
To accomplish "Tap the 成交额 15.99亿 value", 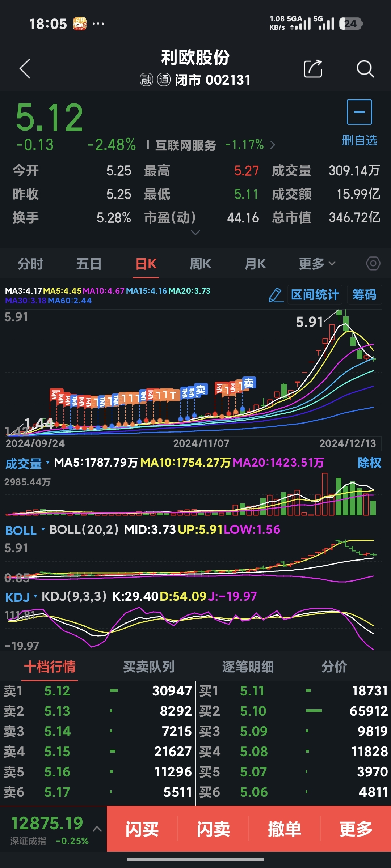I will click(x=358, y=194).
